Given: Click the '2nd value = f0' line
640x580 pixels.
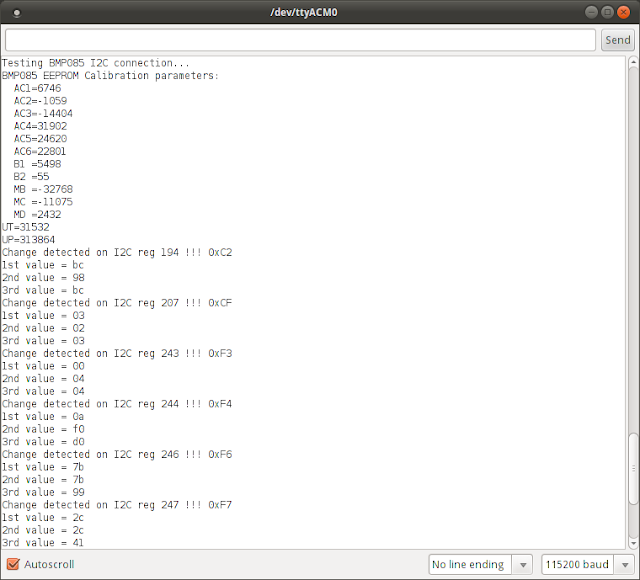Looking at the screenshot, I should click(43, 429).
